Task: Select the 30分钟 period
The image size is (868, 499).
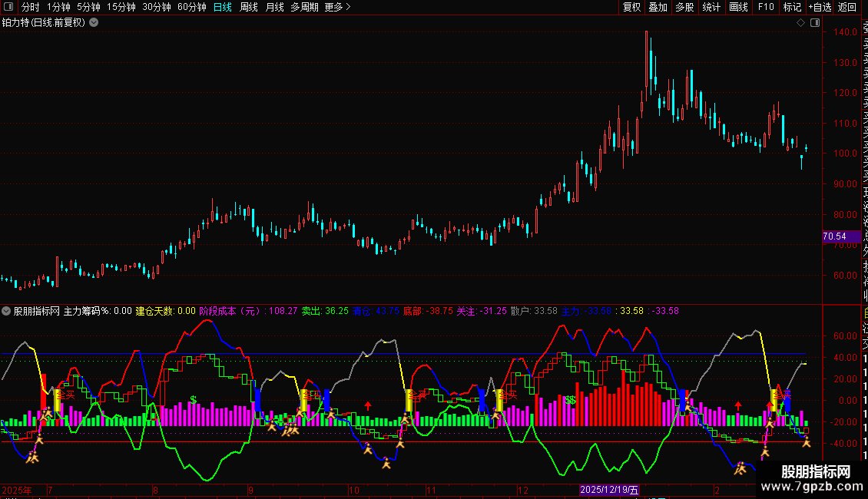Action: (157, 7)
